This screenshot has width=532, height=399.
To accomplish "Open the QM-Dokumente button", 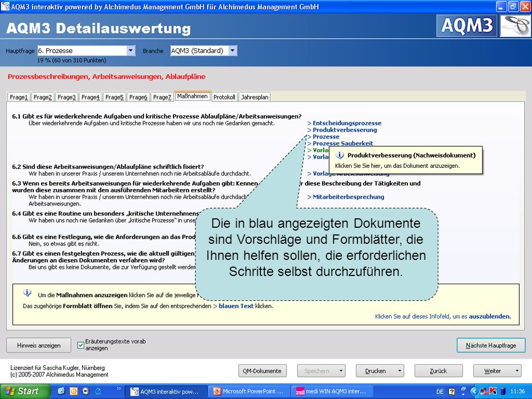I will tap(262, 371).
